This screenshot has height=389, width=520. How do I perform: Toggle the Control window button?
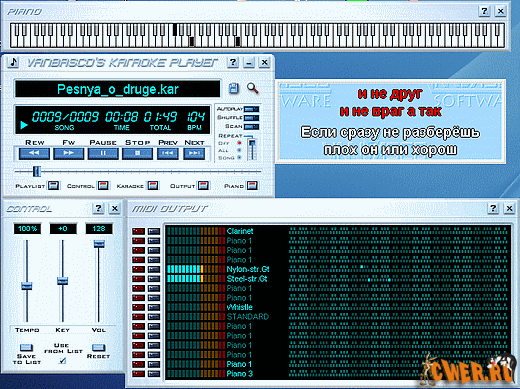103,185
